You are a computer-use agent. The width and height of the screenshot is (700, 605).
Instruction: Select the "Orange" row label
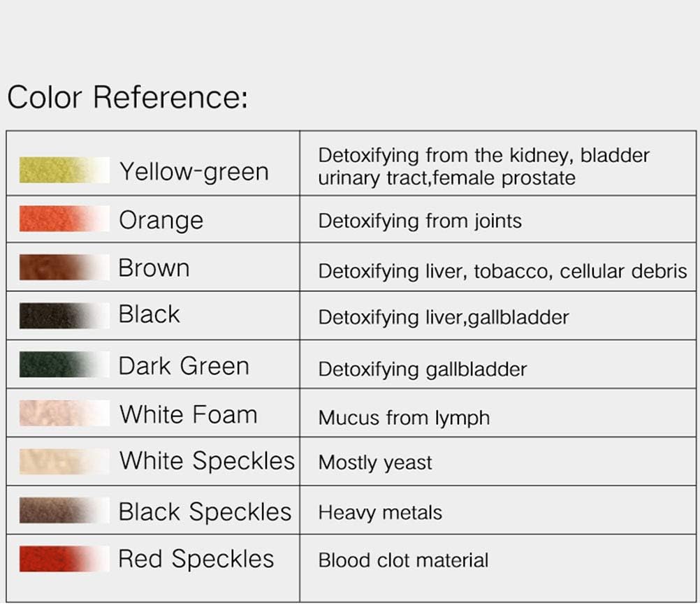pyautogui.click(x=161, y=220)
